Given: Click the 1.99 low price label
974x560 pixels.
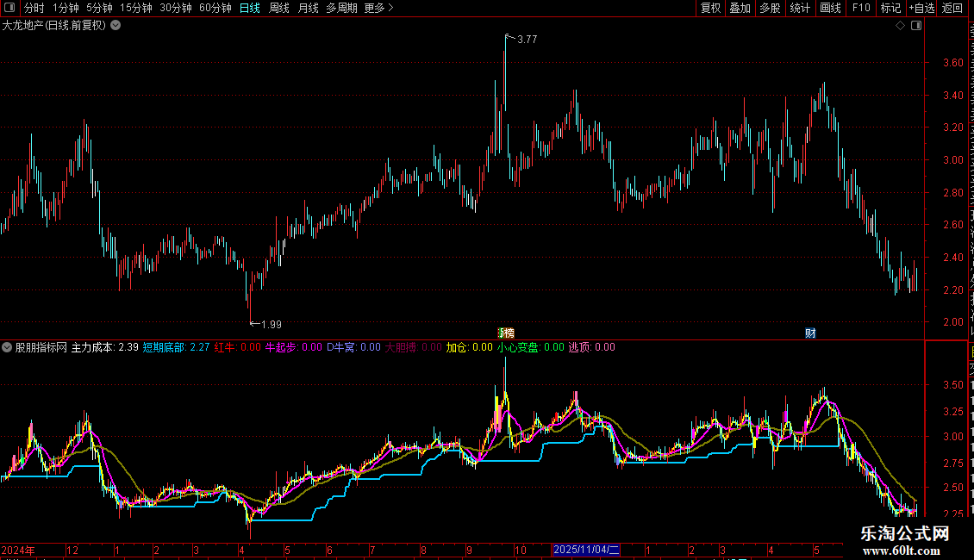Looking at the screenshot, I should click(x=272, y=324).
